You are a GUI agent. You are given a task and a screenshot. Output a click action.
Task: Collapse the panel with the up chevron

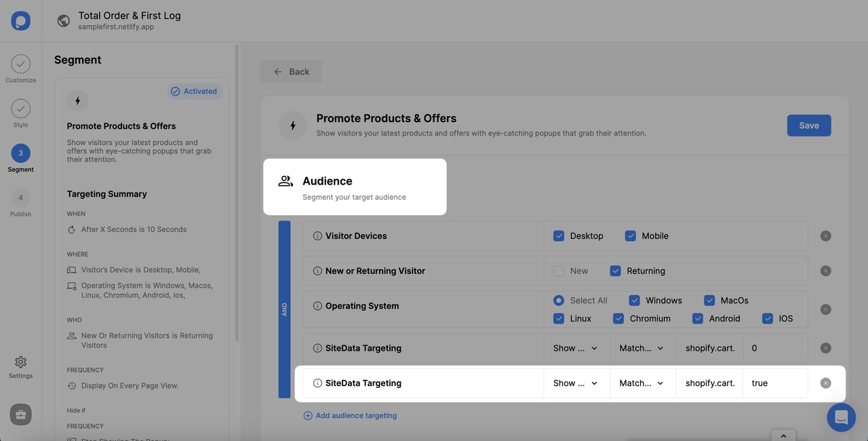[x=783, y=436]
